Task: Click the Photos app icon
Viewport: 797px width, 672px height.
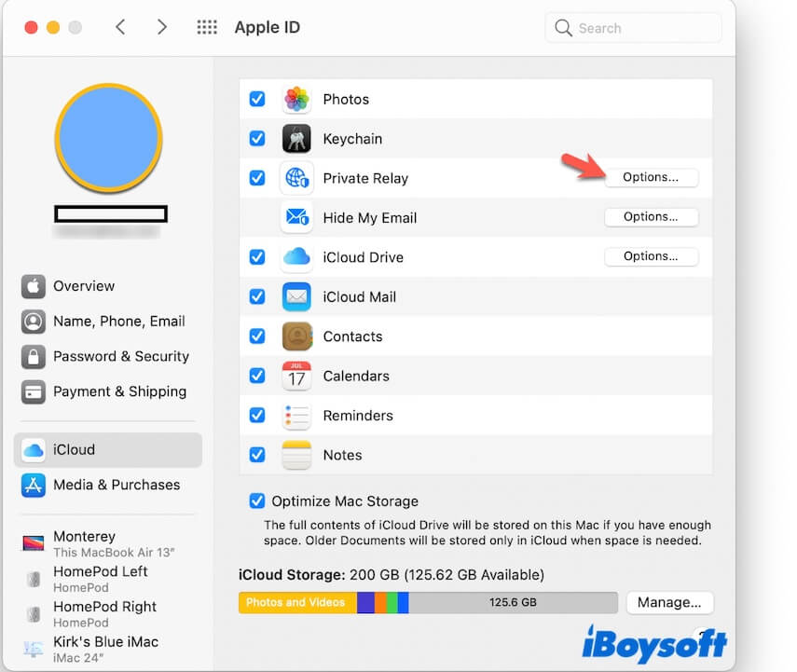Action: (296, 99)
